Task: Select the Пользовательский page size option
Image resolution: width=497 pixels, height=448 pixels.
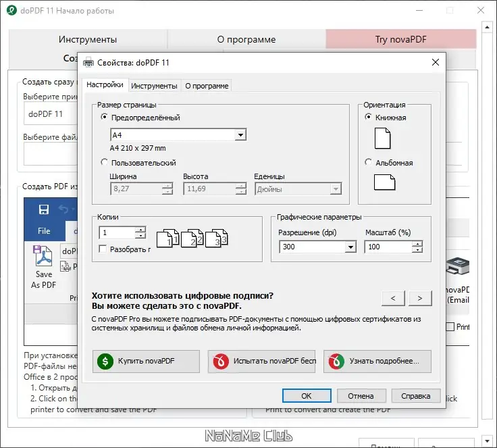Action: (x=104, y=162)
